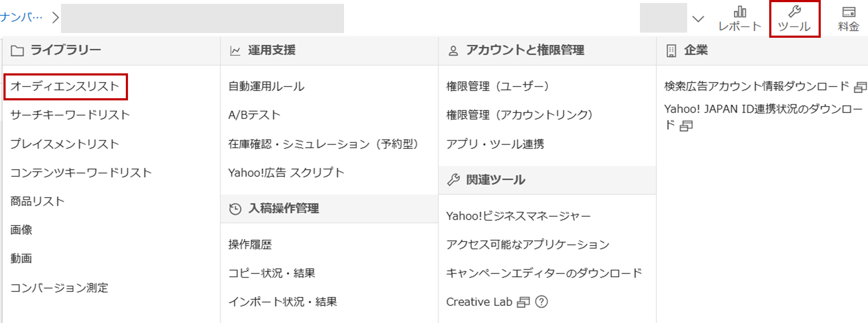Click the help question mark beside Creative Lab
868x323 pixels.
[x=542, y=302]
